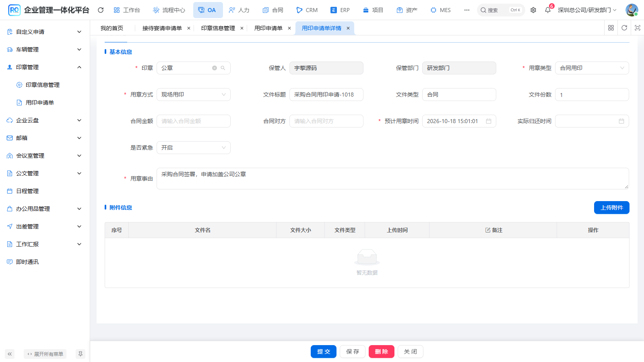Open the settings gear icon in header
The image size is (644, 362).
coord(533,10)
